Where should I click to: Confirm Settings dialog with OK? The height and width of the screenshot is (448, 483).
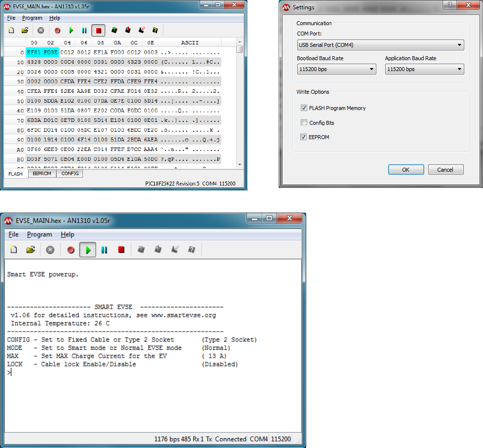(x=405, y=170)
